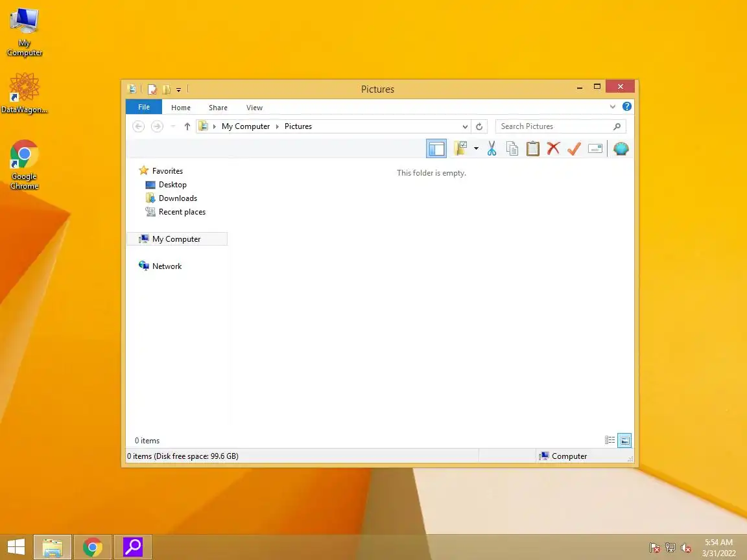Open the Google Chrome desktop shortcut
This screenshot has width=747, height=560.
tap(24, 165)
